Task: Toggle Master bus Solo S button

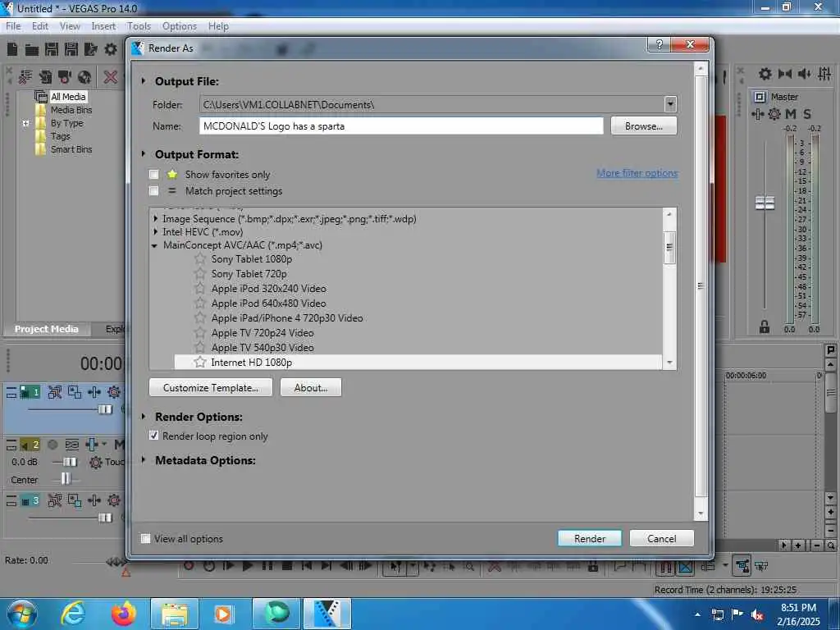Action: pos(807,113)
